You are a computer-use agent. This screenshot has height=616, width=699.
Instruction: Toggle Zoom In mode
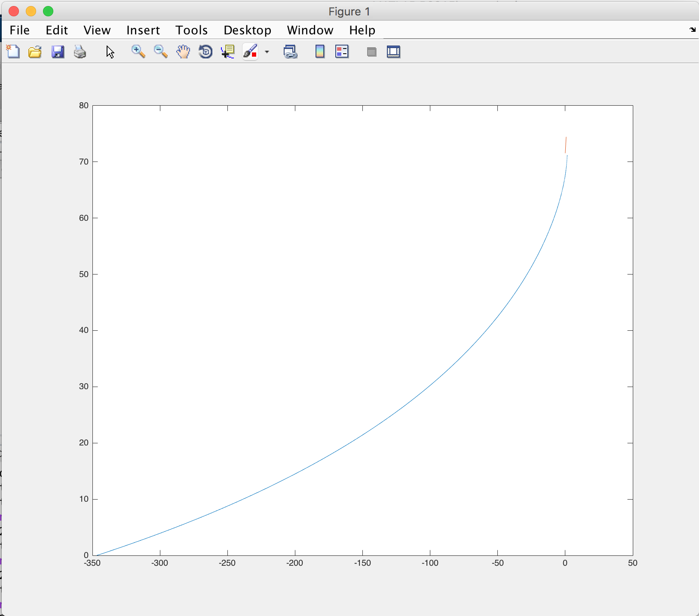click(138, 52)
